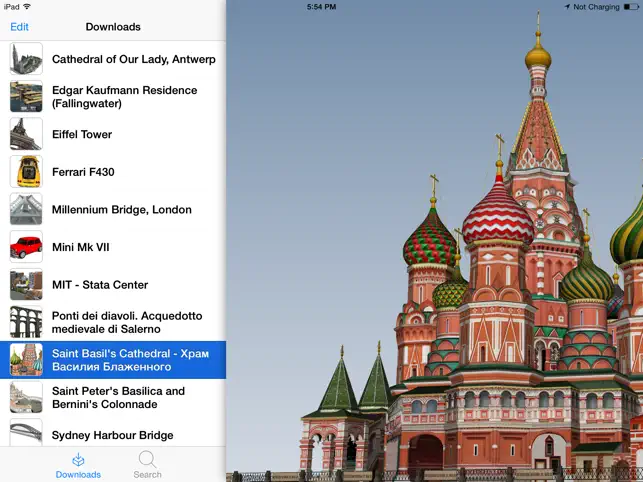643x482 pixels.
Task: Select the Stata Center thumbnail
Action: [26, 285]
